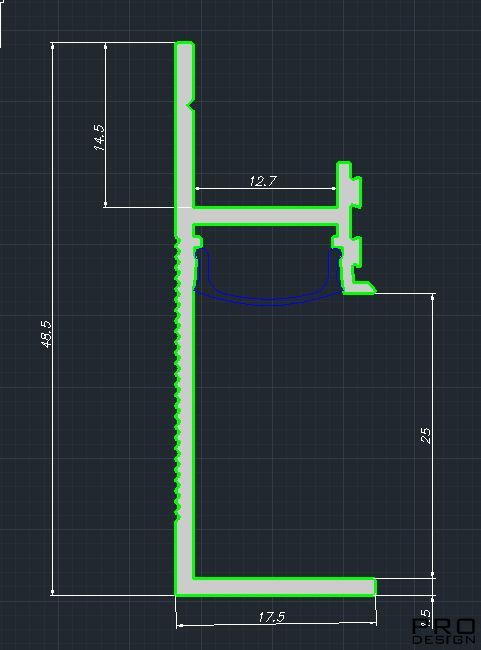Select the right clip bracket with tabs

coord(350,228)
